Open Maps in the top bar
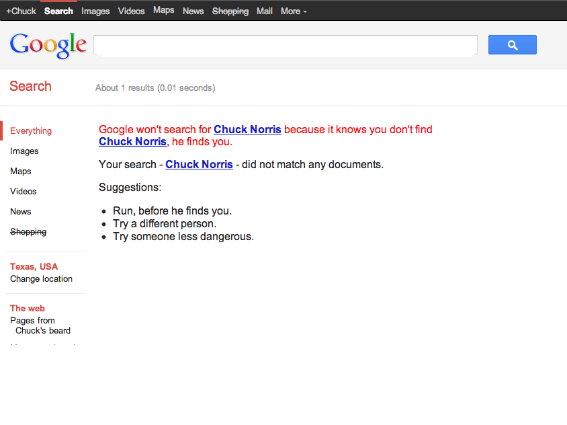567x425 pixels. [x=163, y=10]
